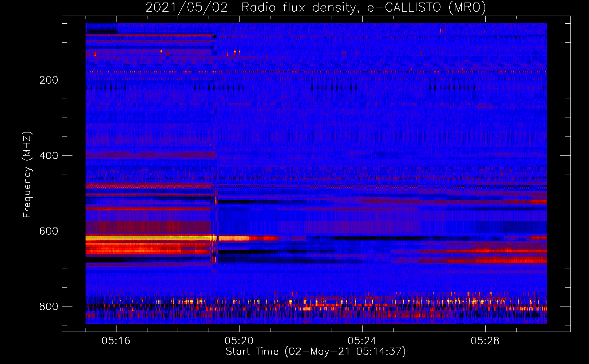Click the 'Frequency (MHZ)' axis label
Viewport: 589px width, 364px height.
click(27, 174)
